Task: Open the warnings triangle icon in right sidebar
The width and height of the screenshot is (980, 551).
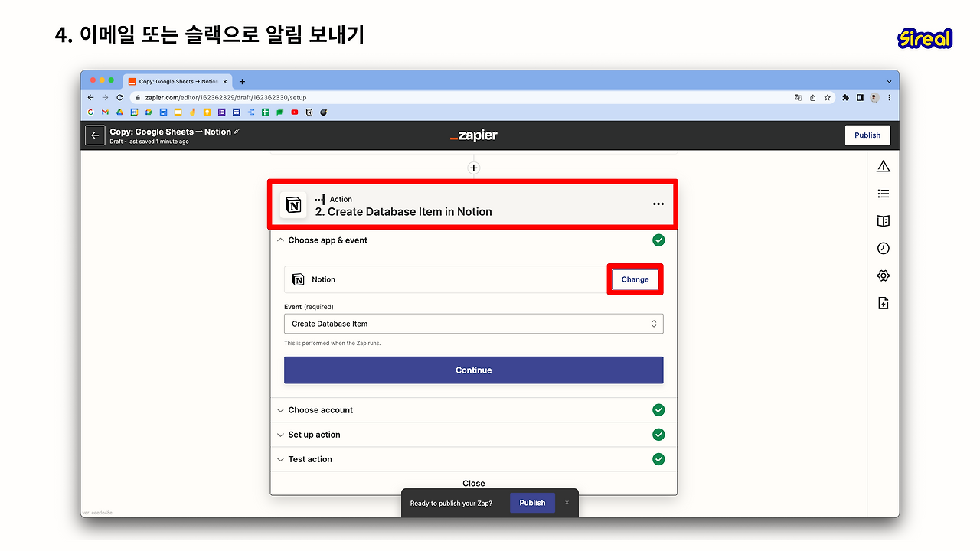Action: click(x=884, y=167)
